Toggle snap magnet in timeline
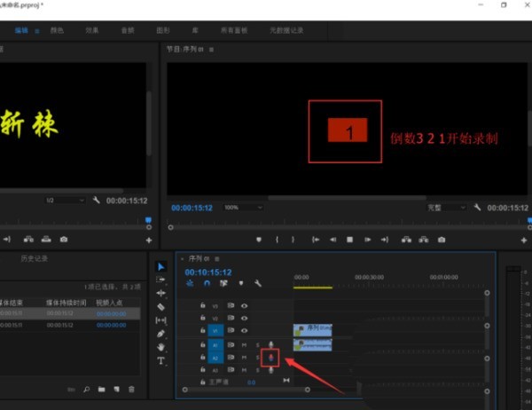532x410 pixels. click(207, 284)
